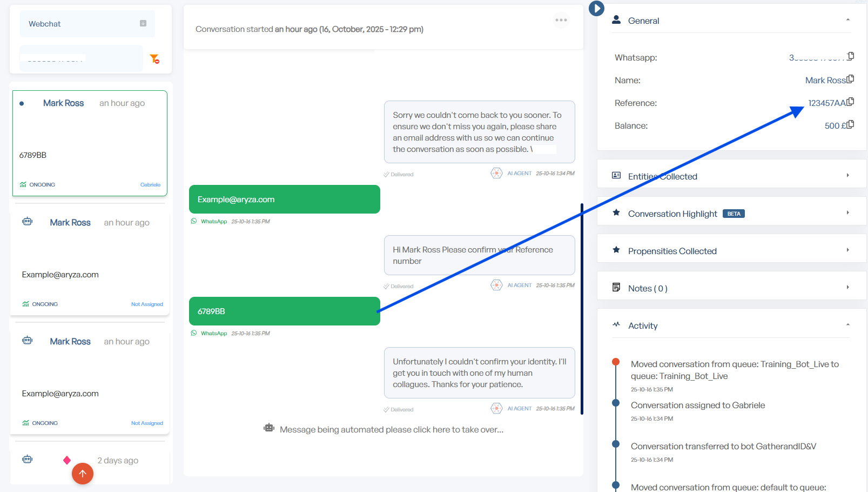Click the chat panel vertical scrollbar
The height and width of the screenshot is (492, 868).
point(582,308)
